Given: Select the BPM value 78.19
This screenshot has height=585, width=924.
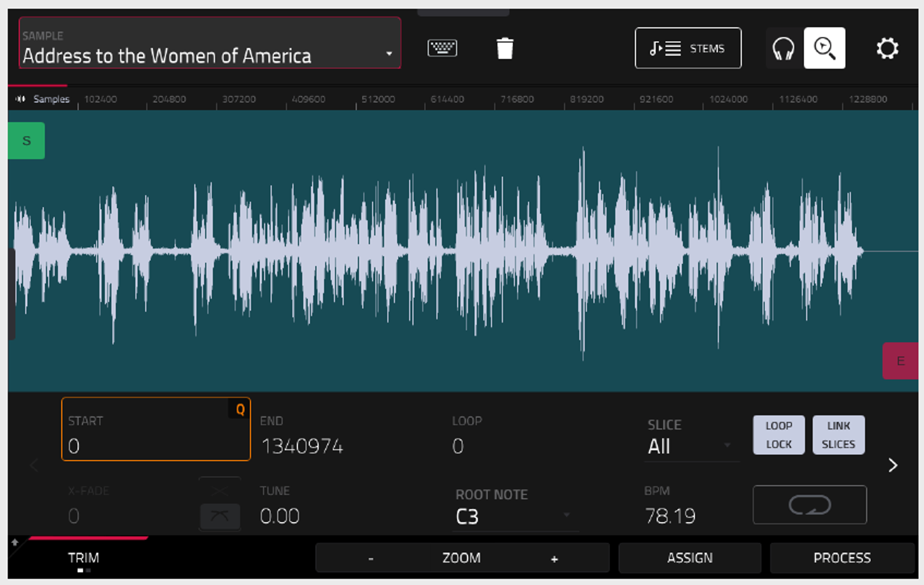Looking at the screenshot, I should (670, 516).
